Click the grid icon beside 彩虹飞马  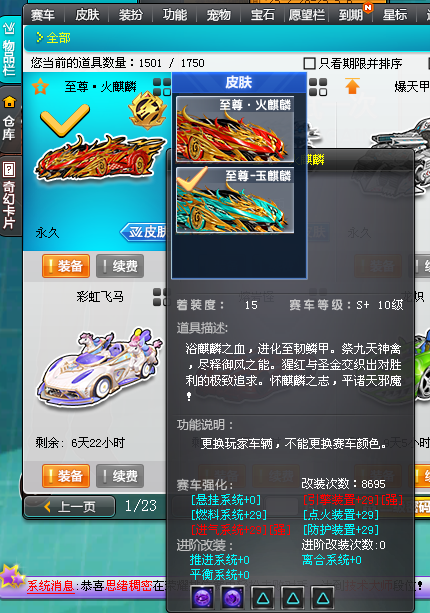point(161,297)
